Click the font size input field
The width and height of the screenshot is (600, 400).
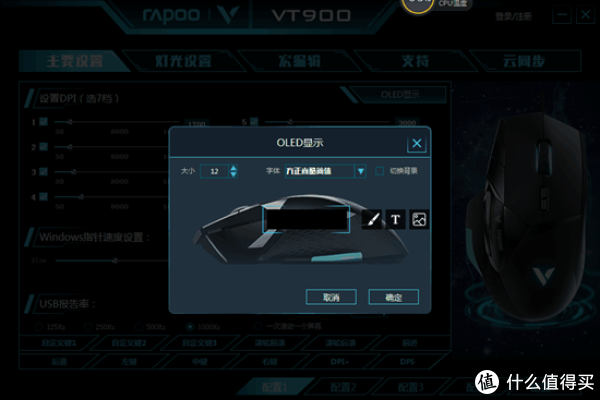(x=214, y=171)
